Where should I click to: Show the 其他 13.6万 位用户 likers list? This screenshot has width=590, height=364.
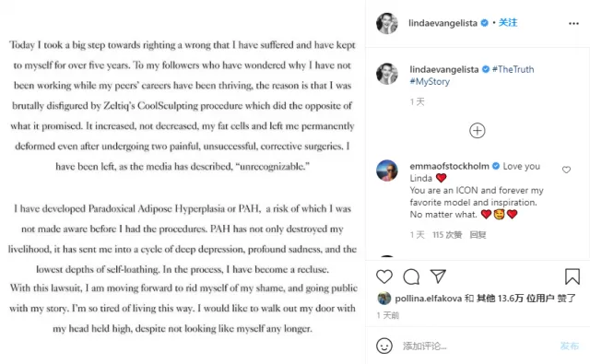click(x=515, y=299)
